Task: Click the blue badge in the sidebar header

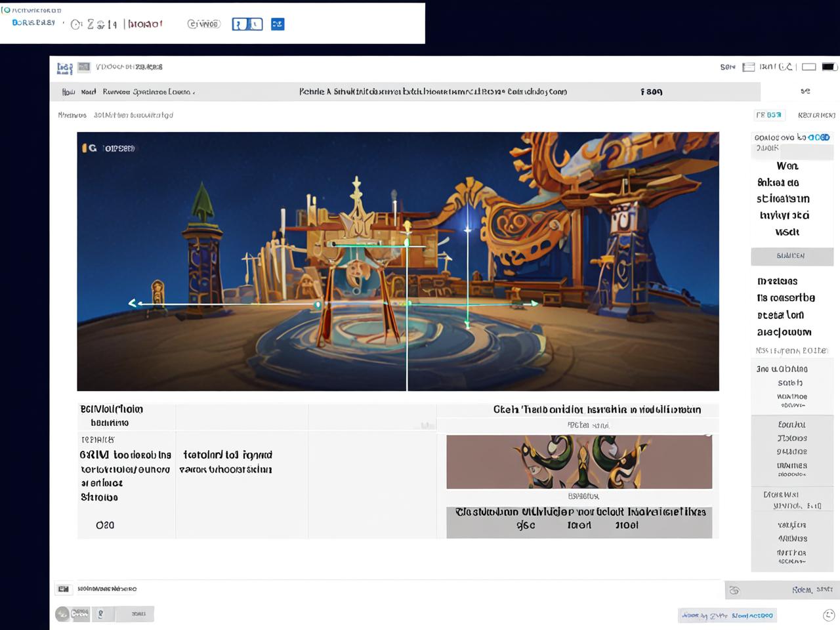Action: point(819,137)
